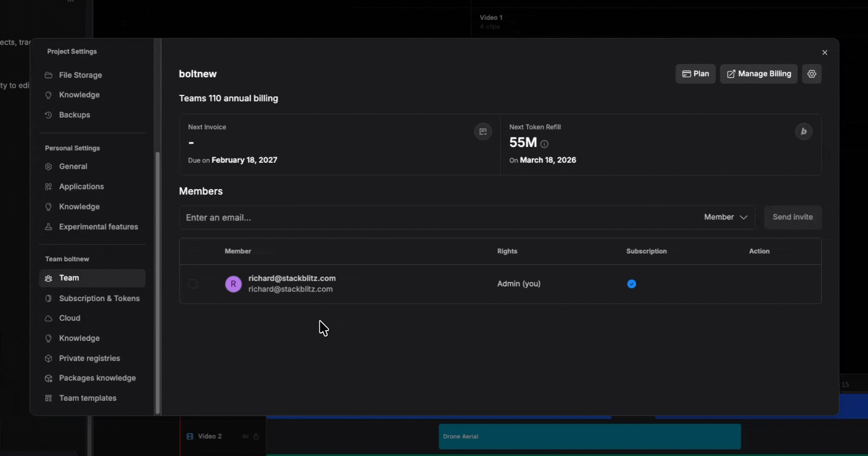Click the Manage Billing button

click(758, 74)
